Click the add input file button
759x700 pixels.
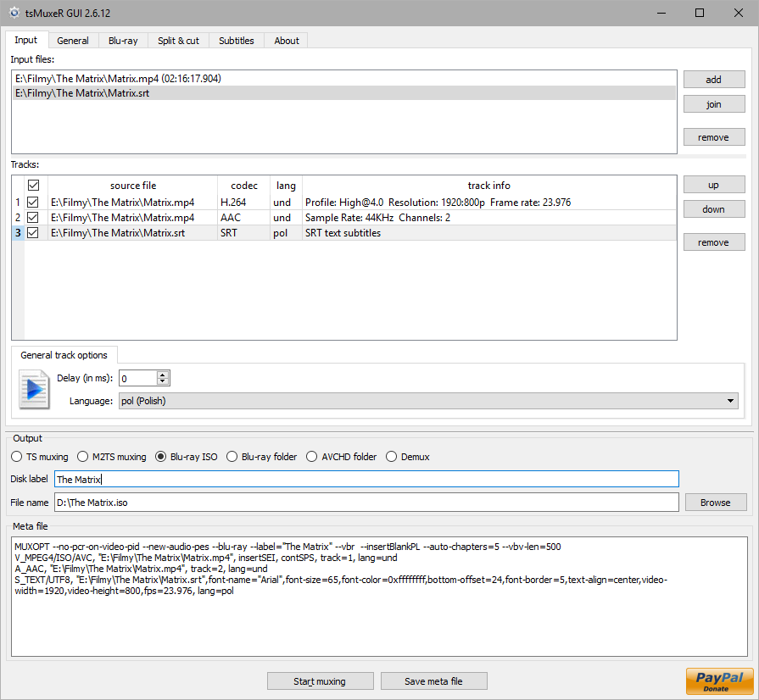coord(714,80)
